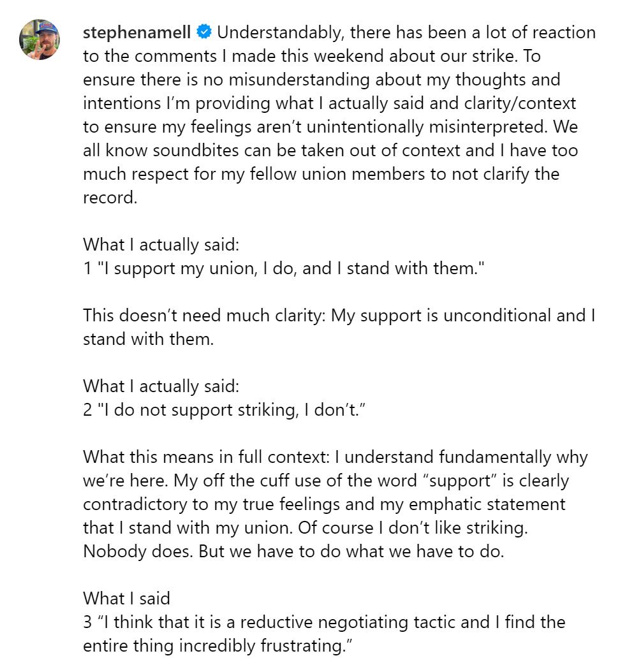The image size is (634, 672).
Task: Click the line starting "to the comments I made"
Action: (311, 55)
